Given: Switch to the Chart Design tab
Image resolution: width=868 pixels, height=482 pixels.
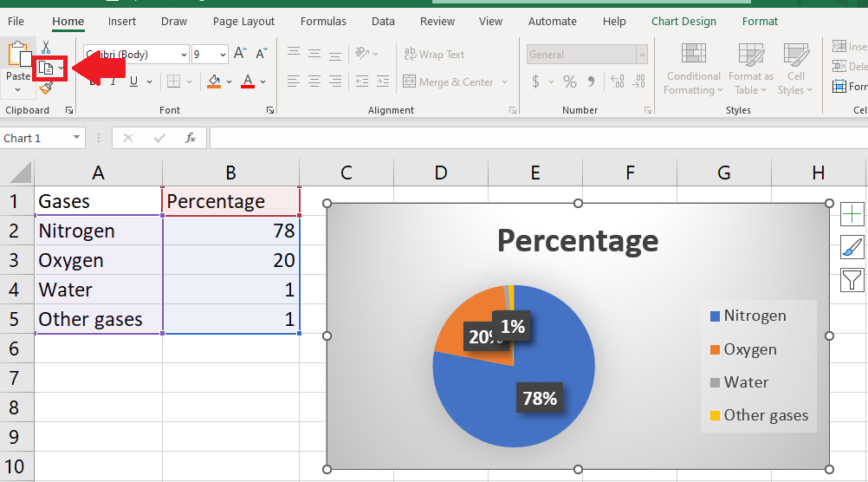Looking at the screenshot, I should (683, 22).
